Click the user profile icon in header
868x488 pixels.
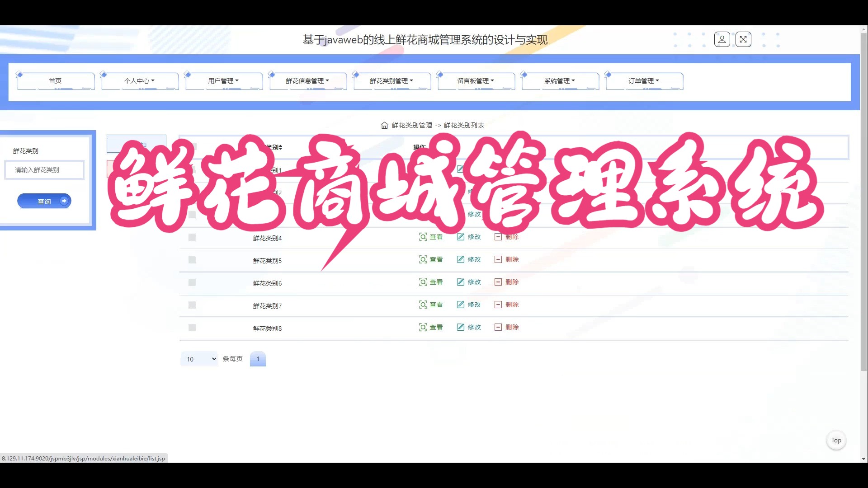(x=722, y=40)
